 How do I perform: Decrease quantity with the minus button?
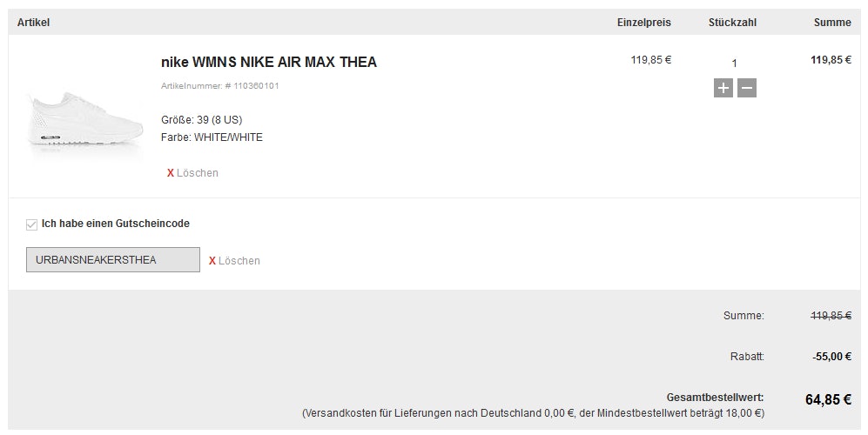click(x=747, y=88)
